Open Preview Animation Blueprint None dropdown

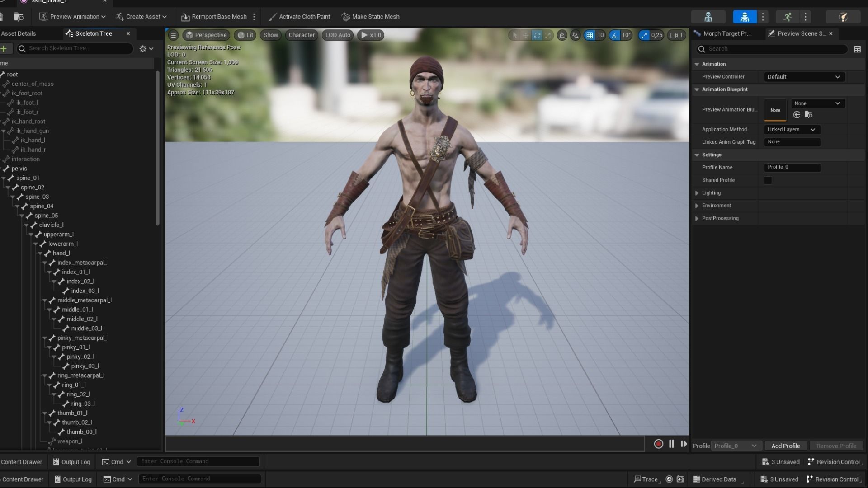coord(818,103)
